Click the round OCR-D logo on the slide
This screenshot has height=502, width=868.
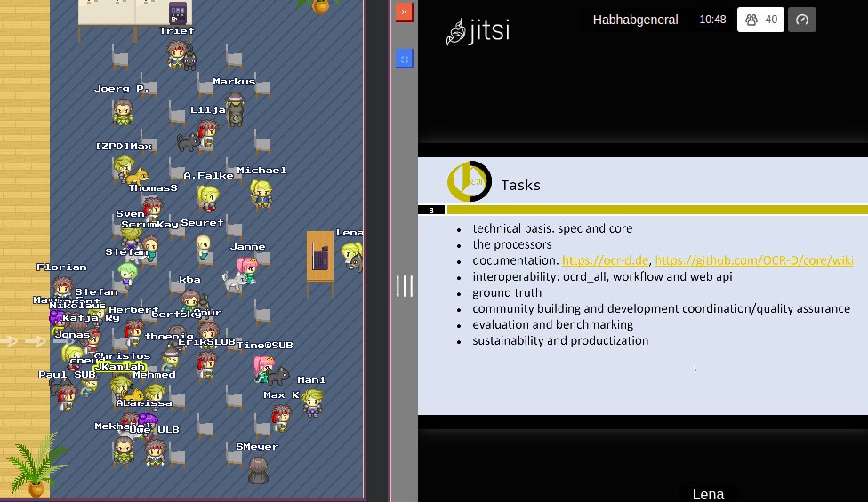tap(470, 181)
